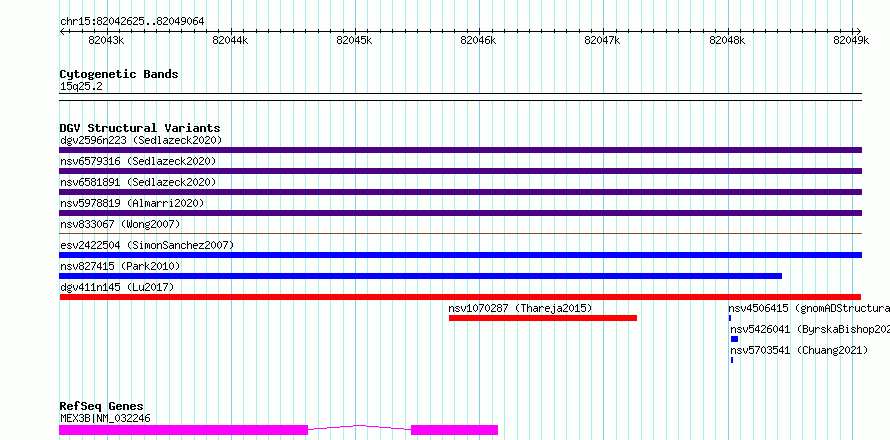The width and height of the screenshot is (890, 440).
Task: Click the blue bar below esv2422504
Action: (x=460, y=255)
